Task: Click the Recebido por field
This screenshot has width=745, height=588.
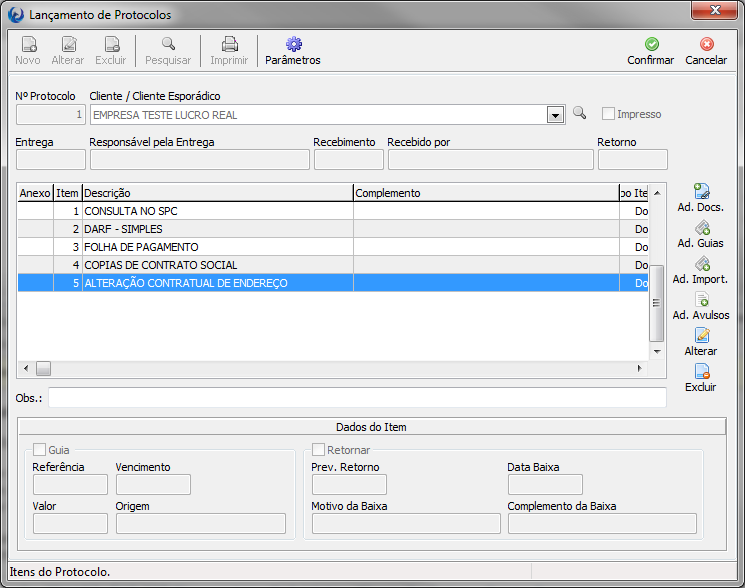Action: [491, 160]
